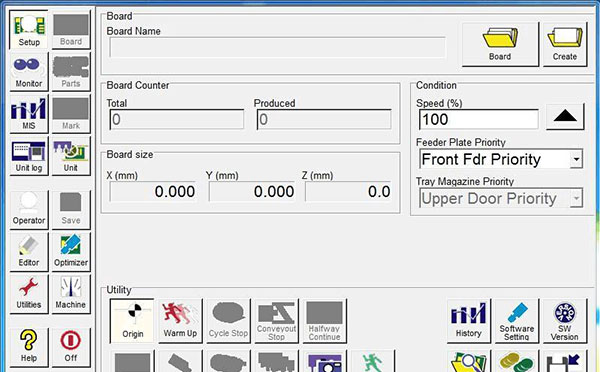Open Software Setting

pyautogui.click(x=517, y=321)
